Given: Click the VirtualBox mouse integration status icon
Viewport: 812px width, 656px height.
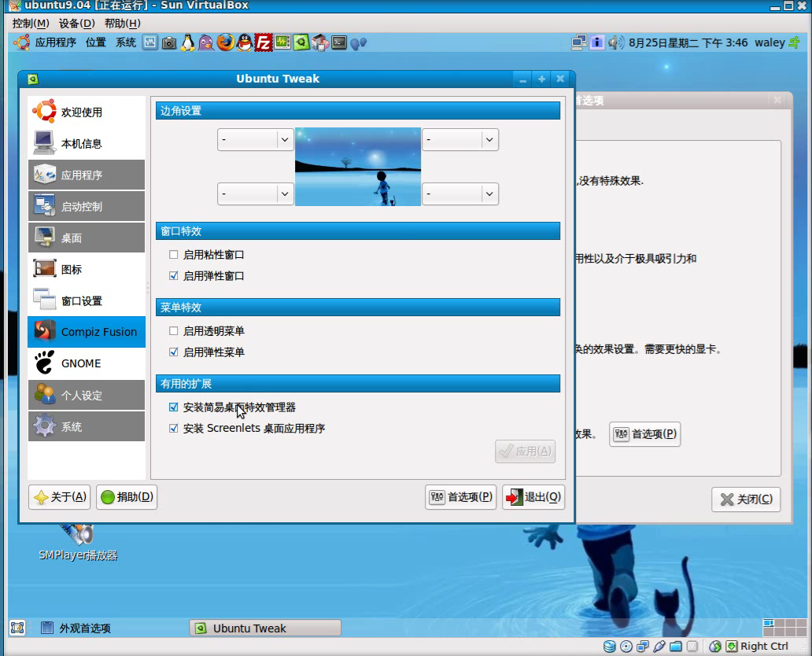Looking at the screenshot, I should coord(715,646).
